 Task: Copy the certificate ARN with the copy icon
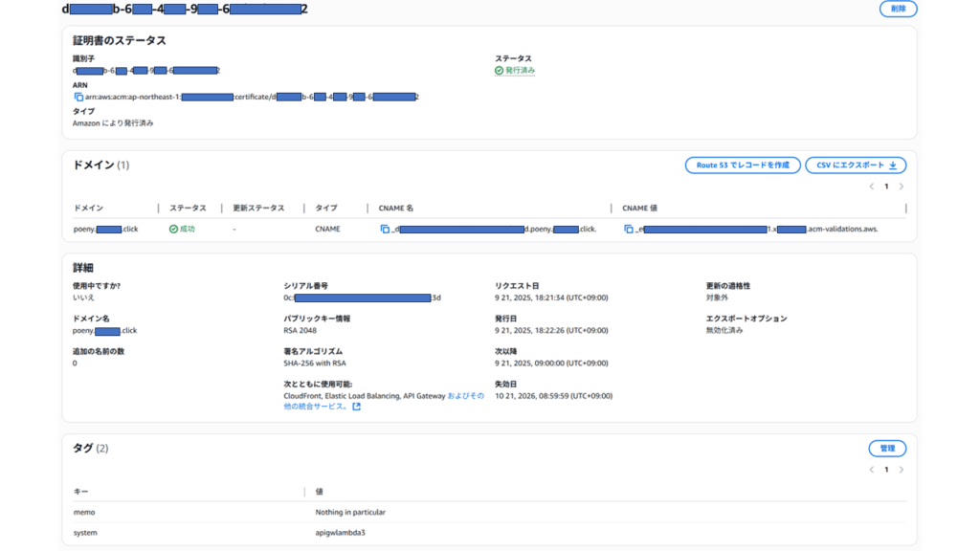click(78, 97)
